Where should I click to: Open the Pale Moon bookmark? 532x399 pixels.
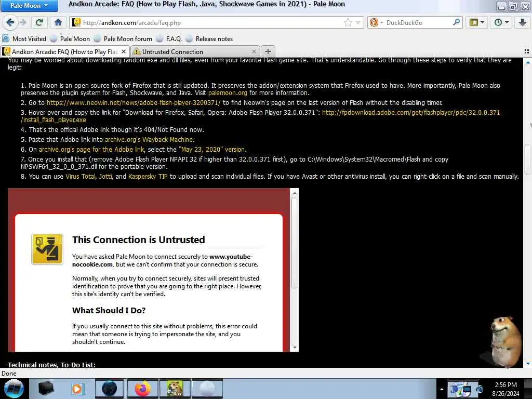pyautogui.click(x=70, y=38)
